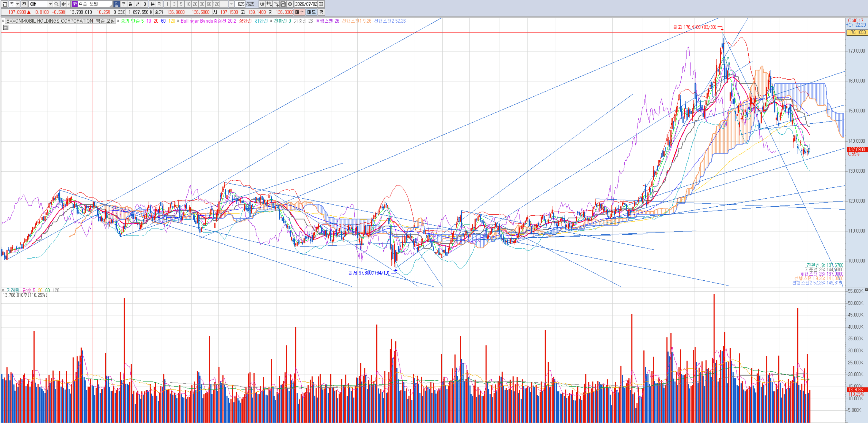Click the Bollinger Bands중심선 20,2 legend

208,21
